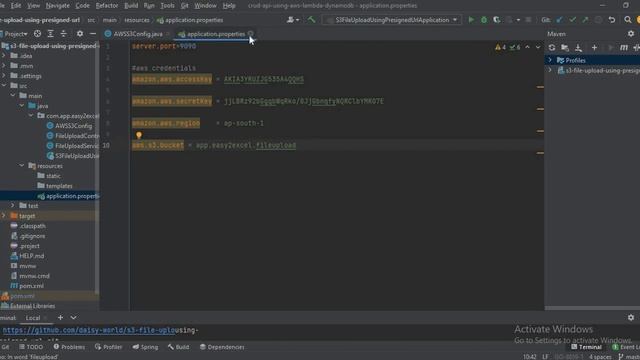This screenshot has height=360, width=640.
Task: Reload all Maven projects
Action: click(x=552, y=48)
